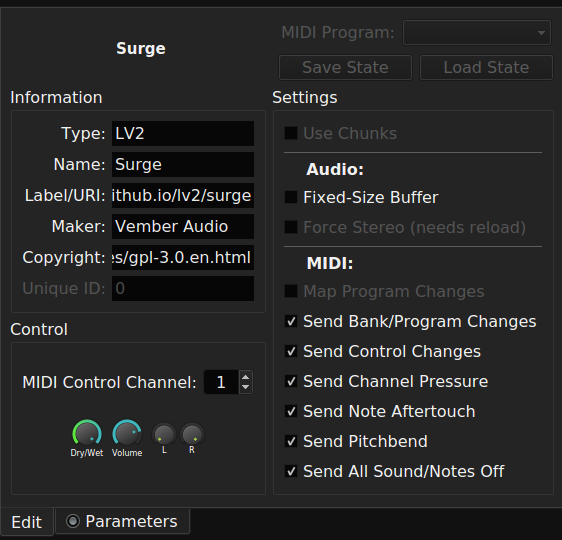Click the R balance knob

[192, 434]
